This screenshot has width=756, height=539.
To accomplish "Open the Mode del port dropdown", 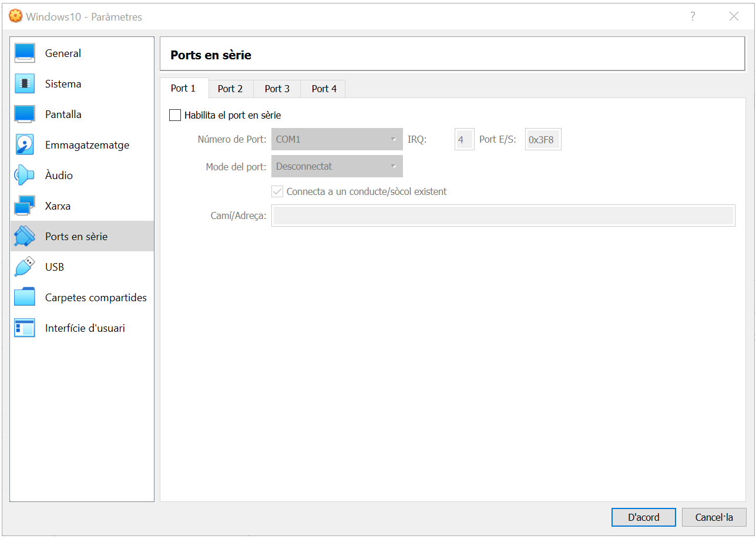I will 337,167.
